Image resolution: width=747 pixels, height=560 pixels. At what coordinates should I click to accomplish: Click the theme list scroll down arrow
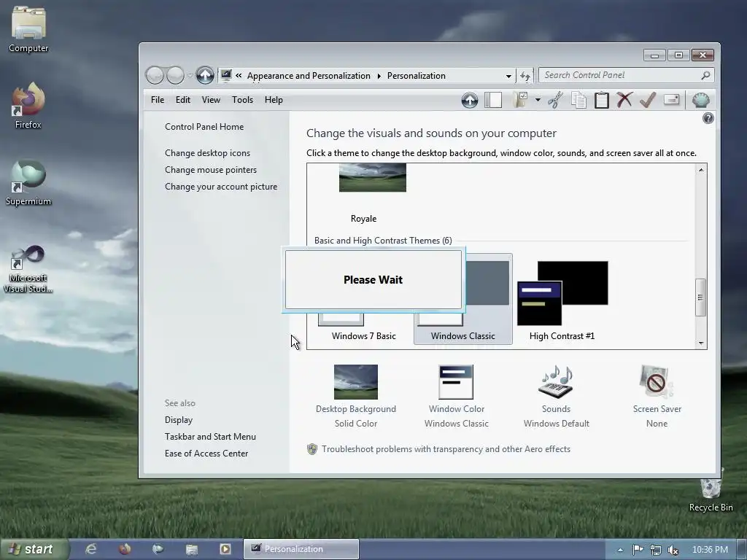(x=701, y=343)
